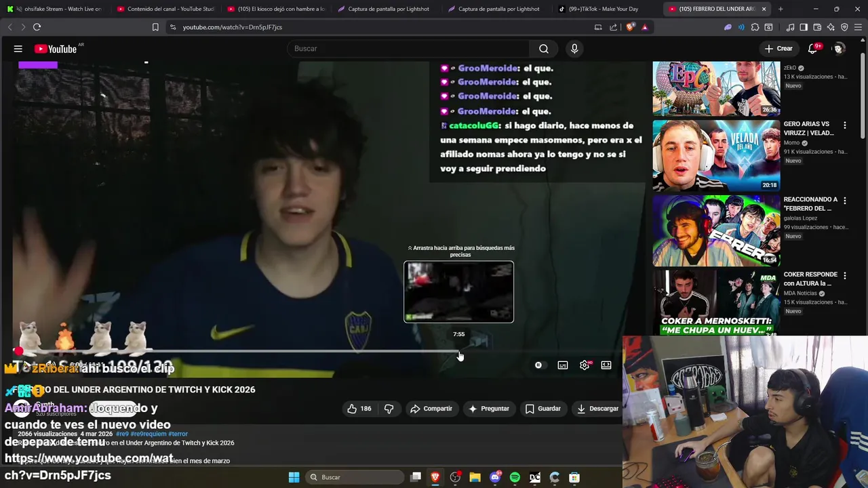Switch to ohsifake Stream Kick tab
The image size is (868, 488).
[x=54, y=9]
